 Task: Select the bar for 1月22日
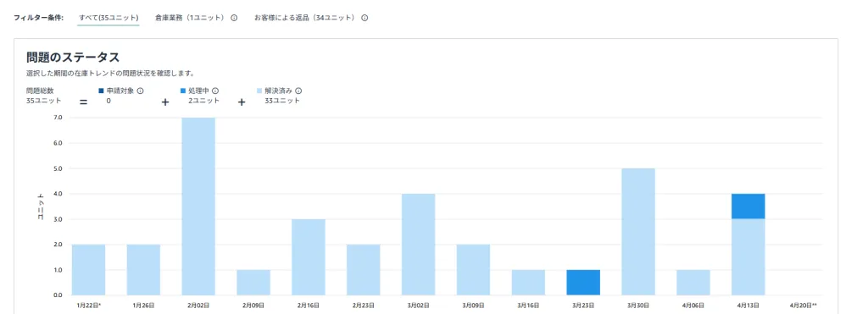tap(88, 270)
